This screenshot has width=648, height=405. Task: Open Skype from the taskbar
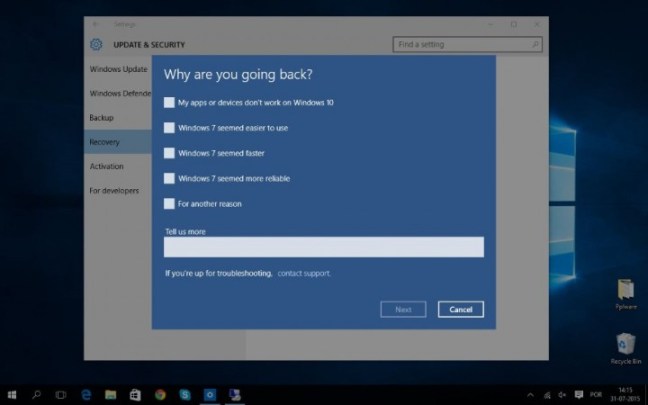coord(185,395)
